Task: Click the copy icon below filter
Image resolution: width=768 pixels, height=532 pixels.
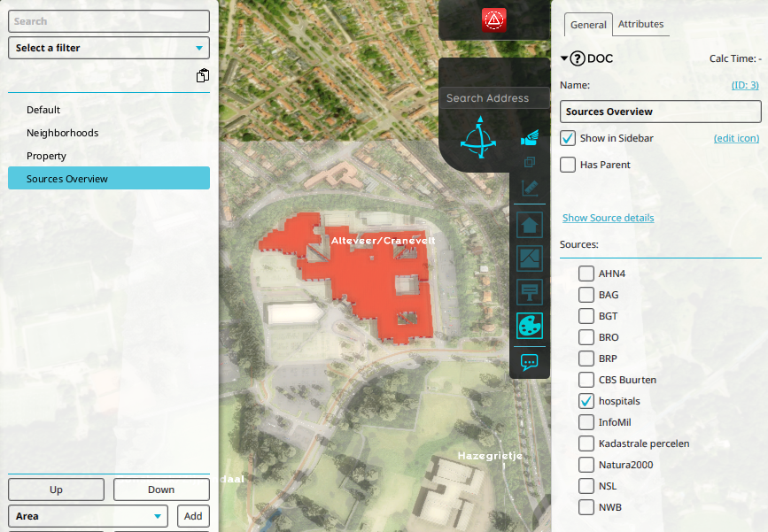Action: (x=203, y=76)
